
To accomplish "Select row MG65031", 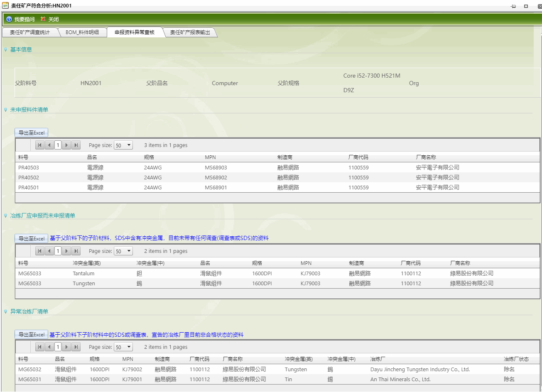I will click(277, 380).
